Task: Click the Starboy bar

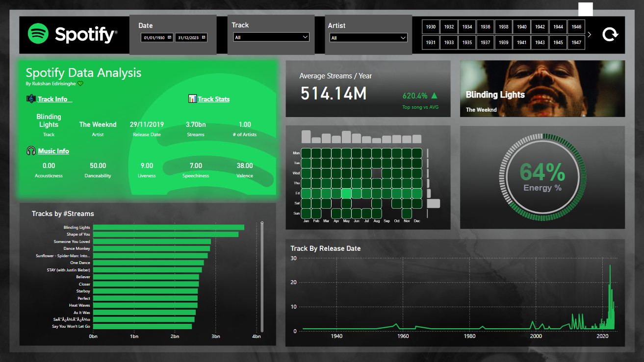Action: pos(146,291)
